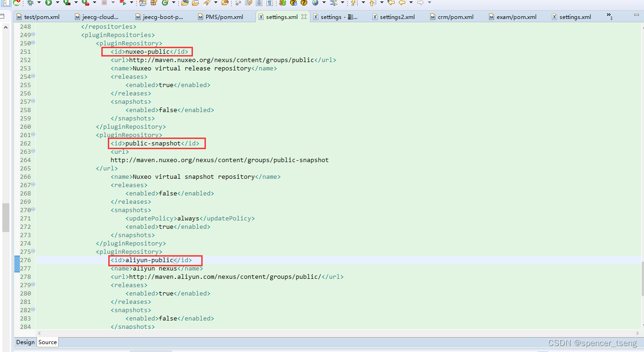Open the New Java Class dropdown arrow
The width and height of the screenshot is (644, 352).
click(173, 2)
